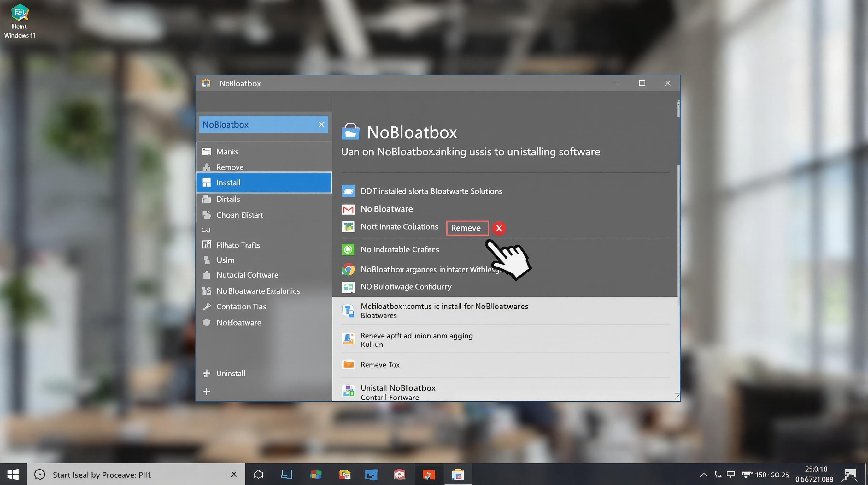Clear the NoBloatbox search field
This screenshot has height=485, width=868.
point(321,124)
